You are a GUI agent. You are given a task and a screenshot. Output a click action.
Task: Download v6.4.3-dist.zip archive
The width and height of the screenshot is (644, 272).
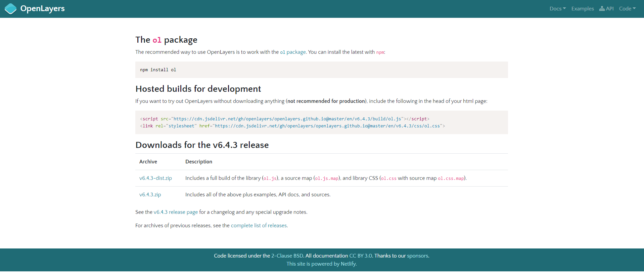point(155,178)
